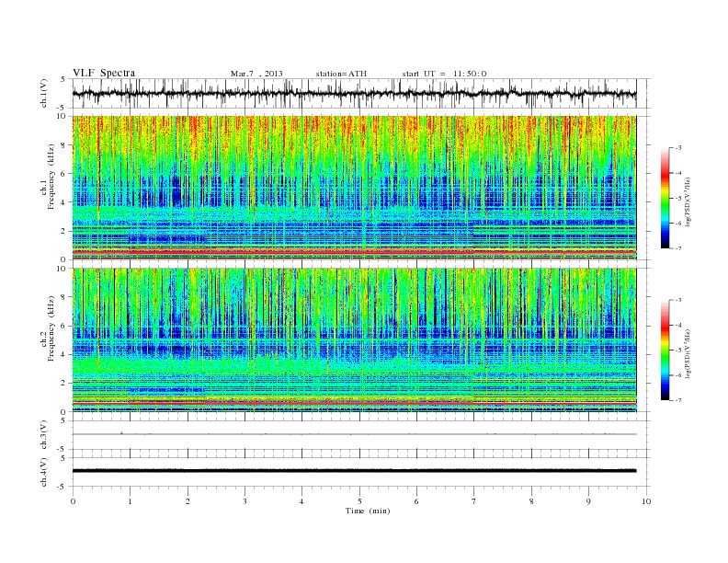Click the "5" upper tick of ch.1(V) axis
The height and width of the screenshot is (563, 728).
click(x=64, y=79)
